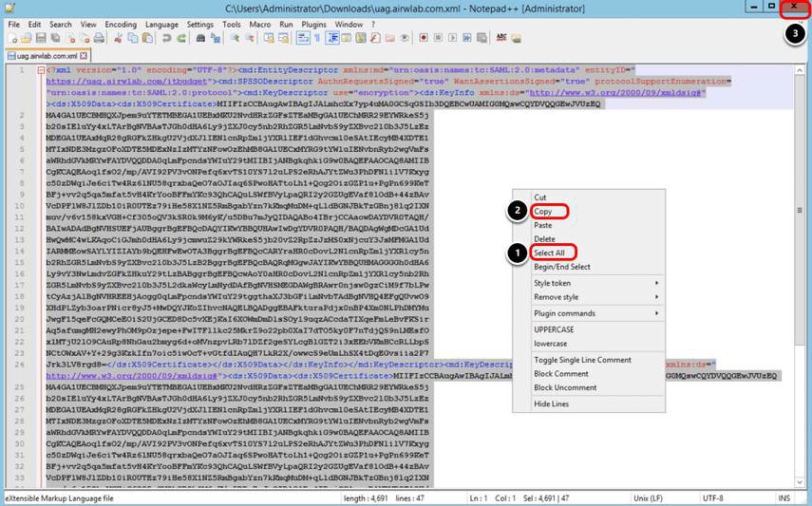The width and height of the screenshot is (812, 506).
Task: Toggle Synchronize vertical scrolling icon
Action: pos(269,38)
